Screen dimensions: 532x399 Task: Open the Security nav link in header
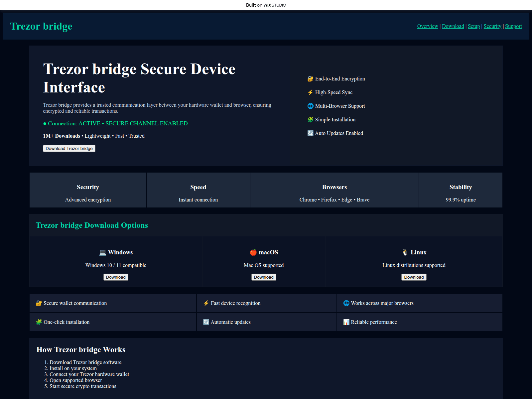[492, 26]
